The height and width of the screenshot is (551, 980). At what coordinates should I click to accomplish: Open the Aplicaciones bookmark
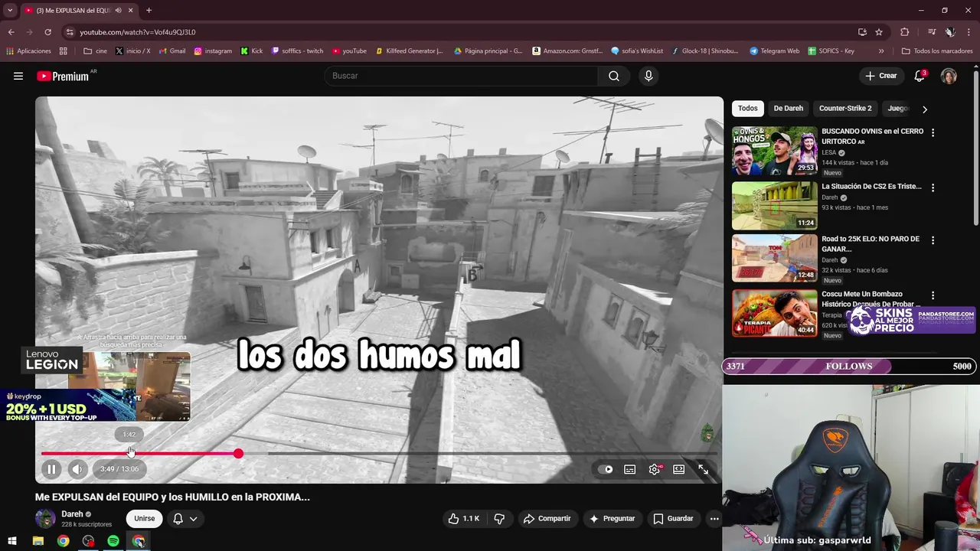29,51
